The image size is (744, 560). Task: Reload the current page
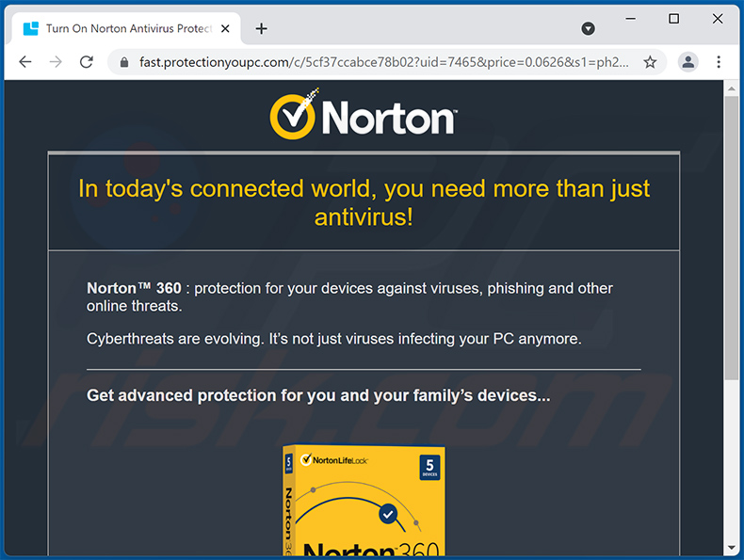point(87,61)
